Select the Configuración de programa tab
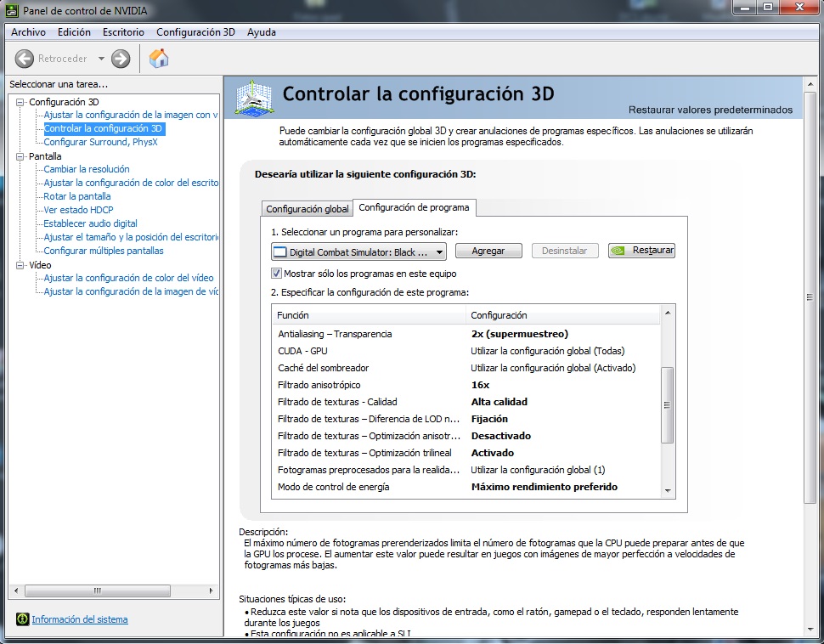The height and width of the screenshot is (644, 824). [x=414, y=207]
